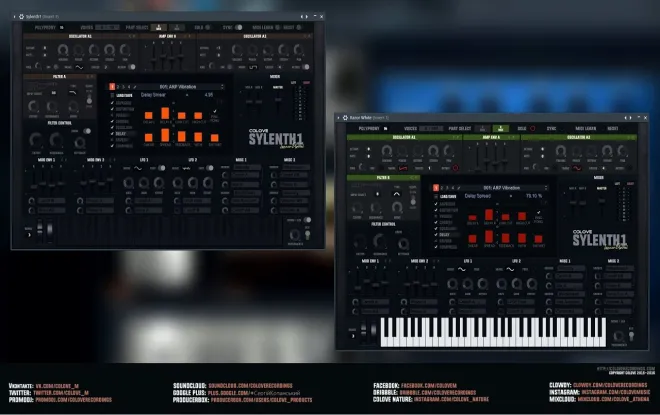Switch to FX tab 2 in Sylenth1 display
This screenshot has height=415, width=660.
click(118, 87)
